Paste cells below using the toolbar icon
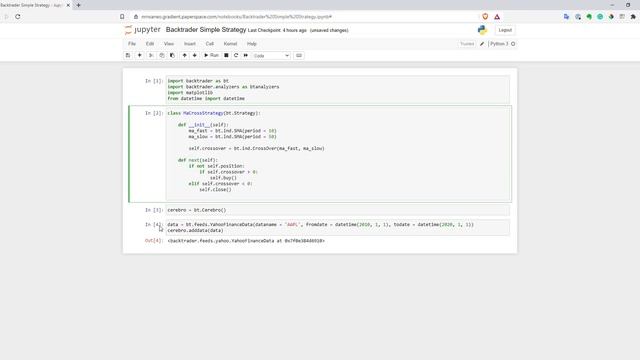 point(172,56)
